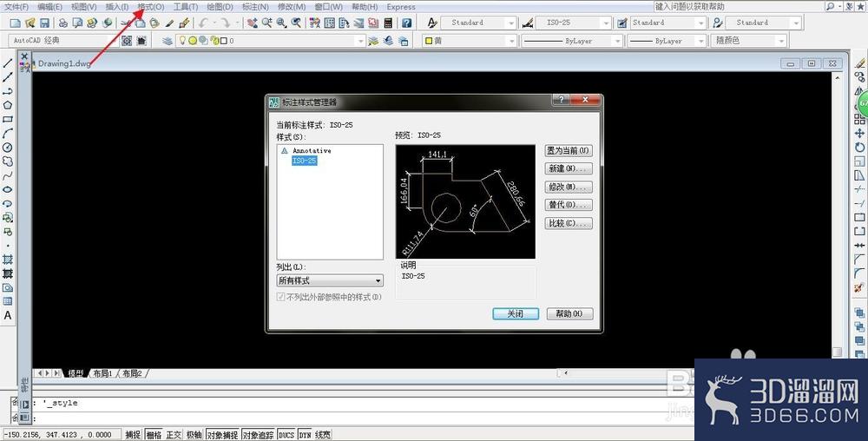Select the Line tool in draw toolbar
The width and height of the screenshot is (868, 441).
8,63
